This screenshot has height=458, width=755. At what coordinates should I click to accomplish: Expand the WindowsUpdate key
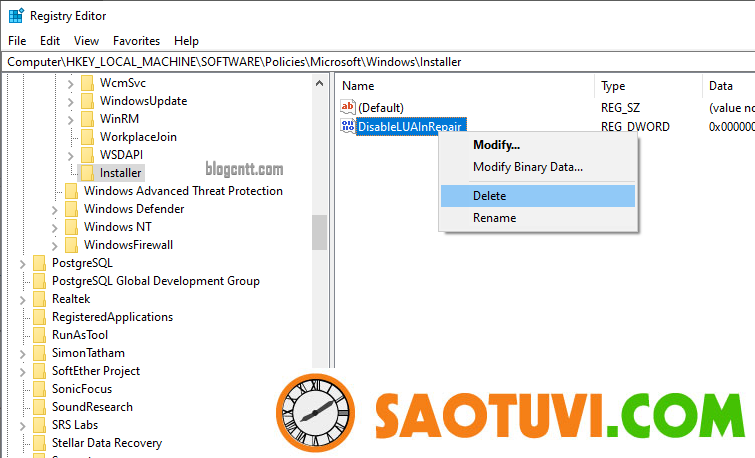click(70, 102)
